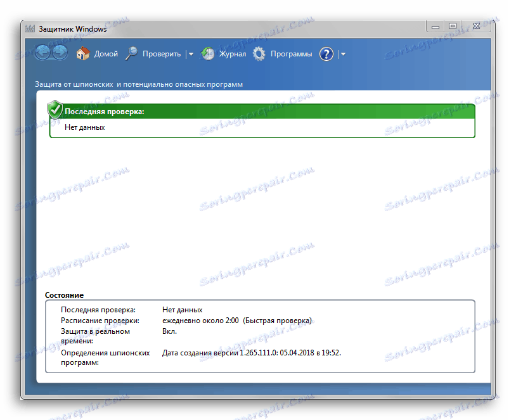Open the Журнал history page
The image size is (516, 420).
pyautogui.click(x=233, y=54)
